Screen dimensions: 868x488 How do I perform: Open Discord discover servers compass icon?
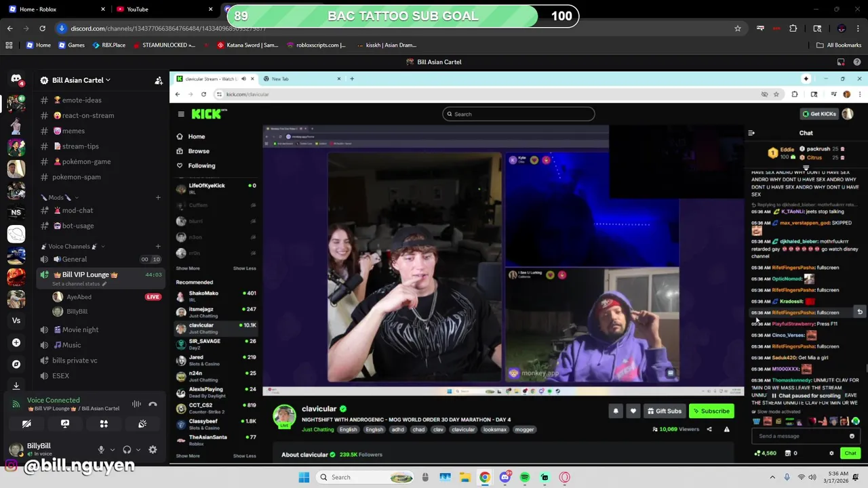coord(16,364)
